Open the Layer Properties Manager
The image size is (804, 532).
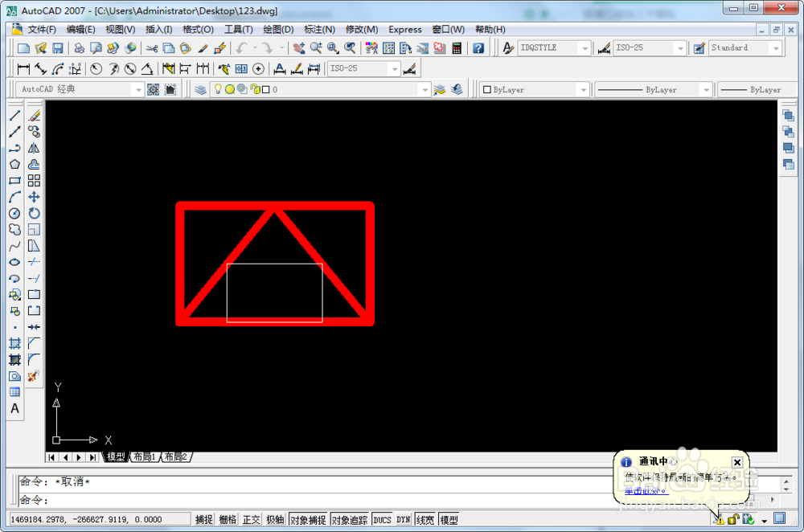(200, 90)
